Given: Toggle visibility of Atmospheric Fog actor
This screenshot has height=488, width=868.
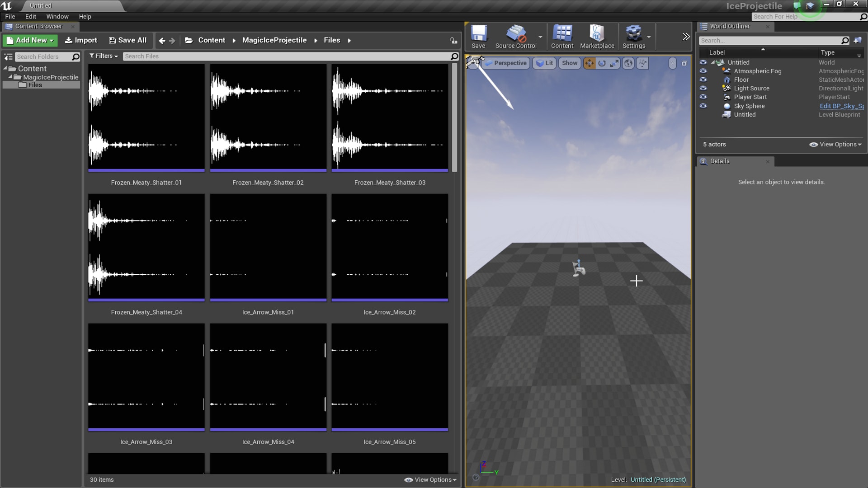Looking at the screenshot, I should tap(703, 71).
